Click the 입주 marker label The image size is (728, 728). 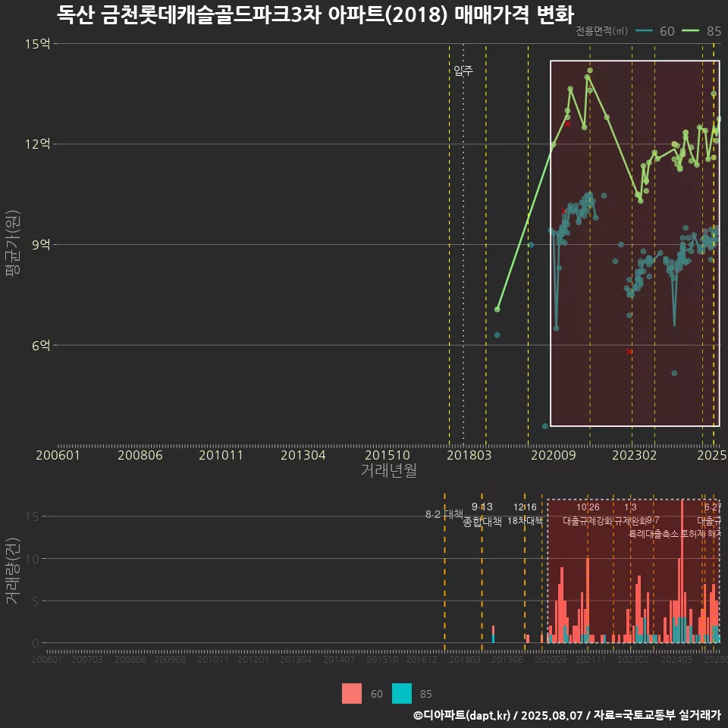point(463,71)
